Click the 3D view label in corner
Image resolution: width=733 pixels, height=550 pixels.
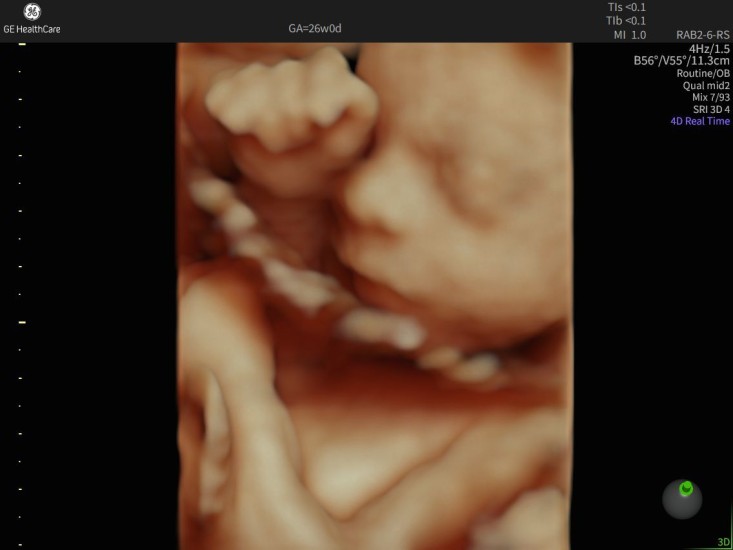(x=723, y=542)
